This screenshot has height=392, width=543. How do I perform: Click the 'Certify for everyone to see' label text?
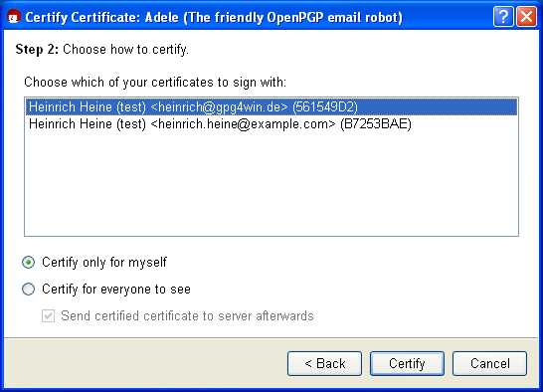pos(116,290)
